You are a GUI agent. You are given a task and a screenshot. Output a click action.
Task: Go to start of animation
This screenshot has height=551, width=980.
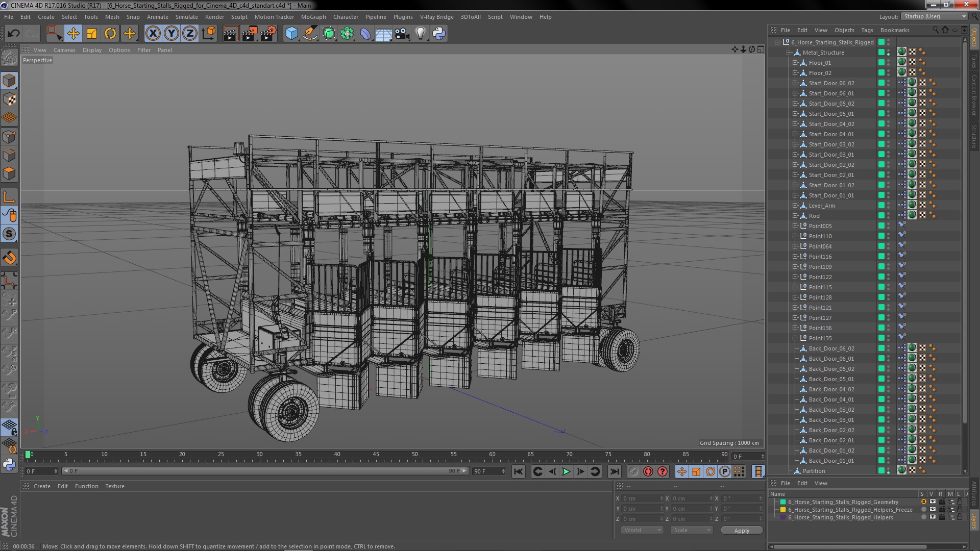click(x=518, y=471)
